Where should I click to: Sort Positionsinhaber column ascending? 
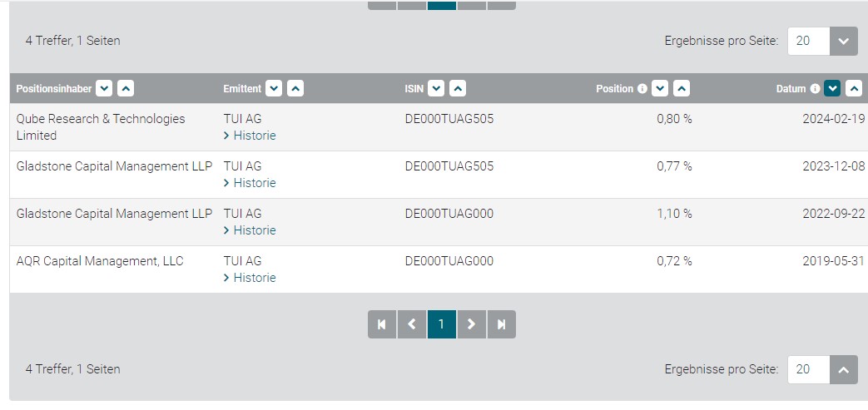tap(126, 88)
